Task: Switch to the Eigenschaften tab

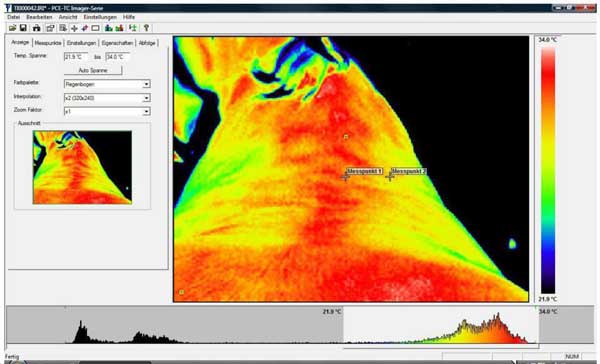Action: coord(117,43)
